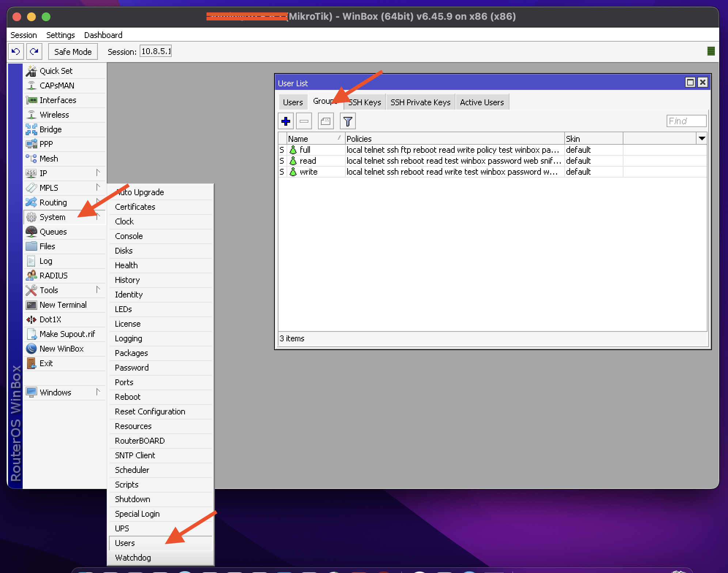Viewport: 728px width, 573px height.
Task: Open the Settings menu
Action: (60, 35)
